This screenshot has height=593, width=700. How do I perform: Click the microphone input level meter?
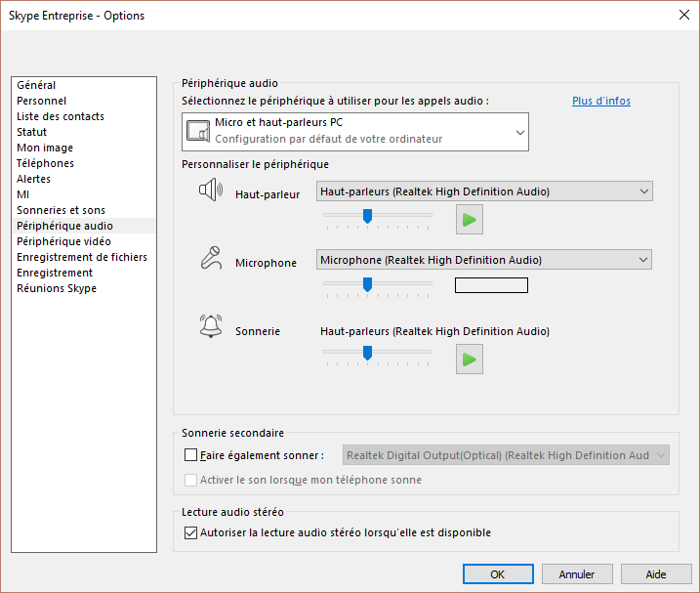point(491,285)
